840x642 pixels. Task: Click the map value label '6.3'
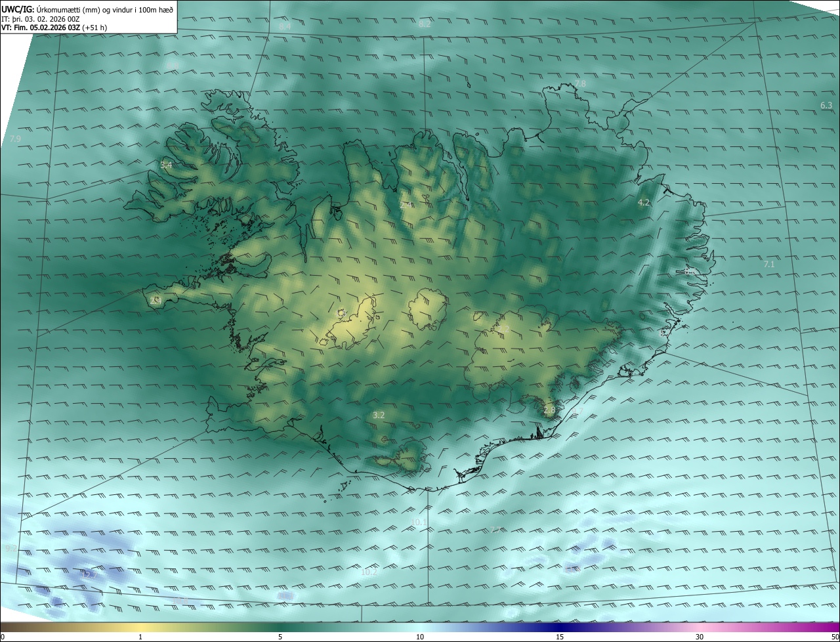coord(826,105)
